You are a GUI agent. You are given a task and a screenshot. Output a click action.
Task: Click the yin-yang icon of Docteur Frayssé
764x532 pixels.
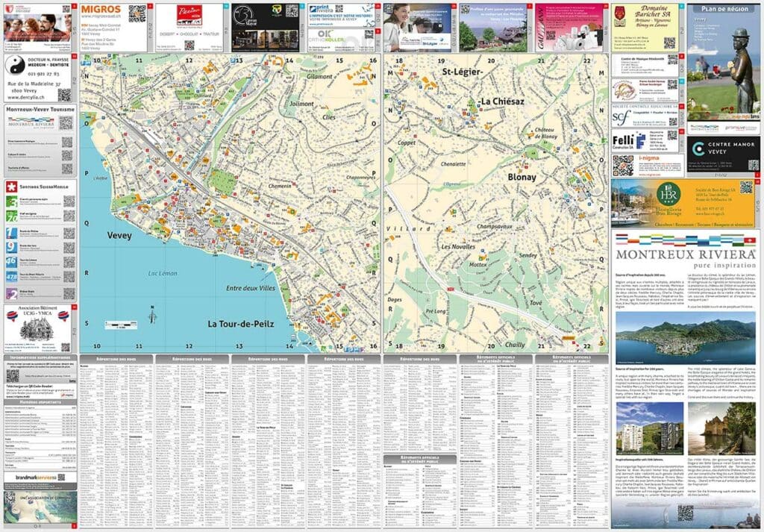point(15,64)
